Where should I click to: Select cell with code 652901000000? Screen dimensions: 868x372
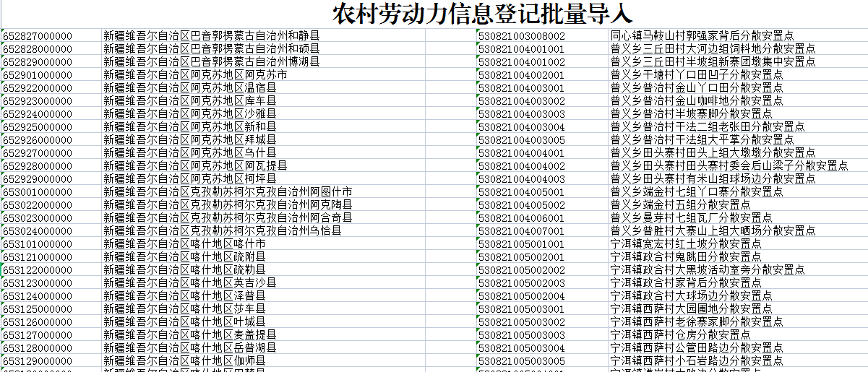click(x=51, y=75)
